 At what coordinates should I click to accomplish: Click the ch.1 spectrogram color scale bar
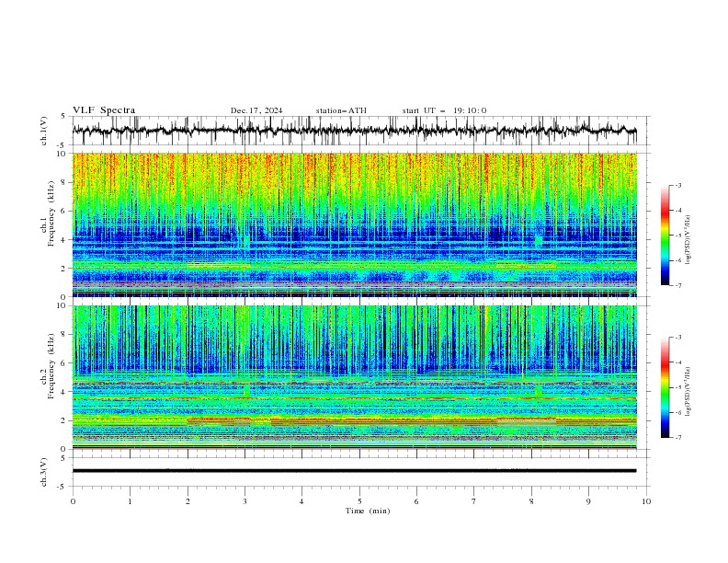tap(665, 236)
